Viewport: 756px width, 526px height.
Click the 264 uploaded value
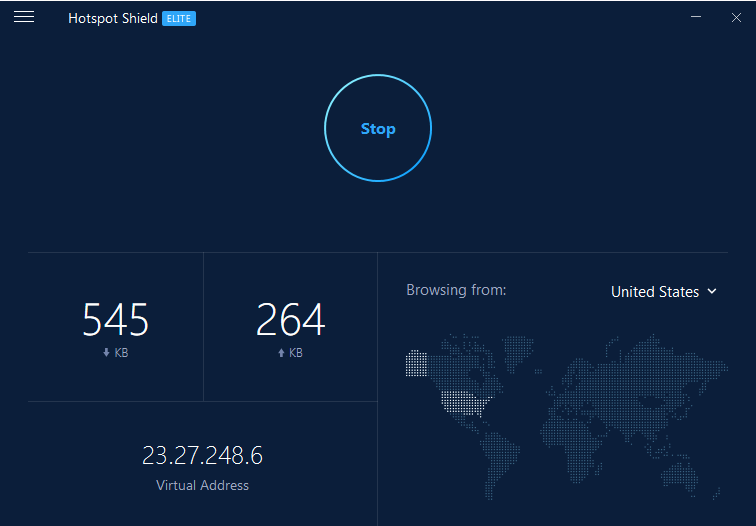290,319
